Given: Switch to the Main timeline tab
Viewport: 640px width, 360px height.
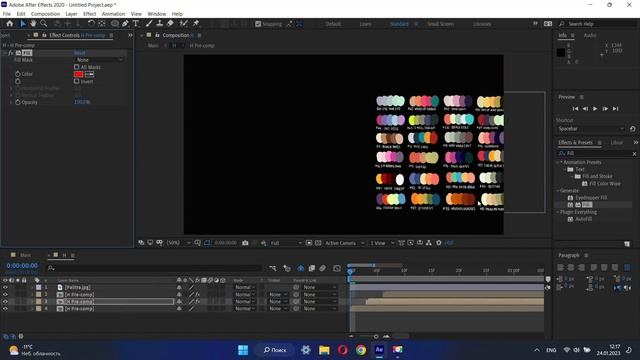Looking at the screenshot, I should pos(25,255).
